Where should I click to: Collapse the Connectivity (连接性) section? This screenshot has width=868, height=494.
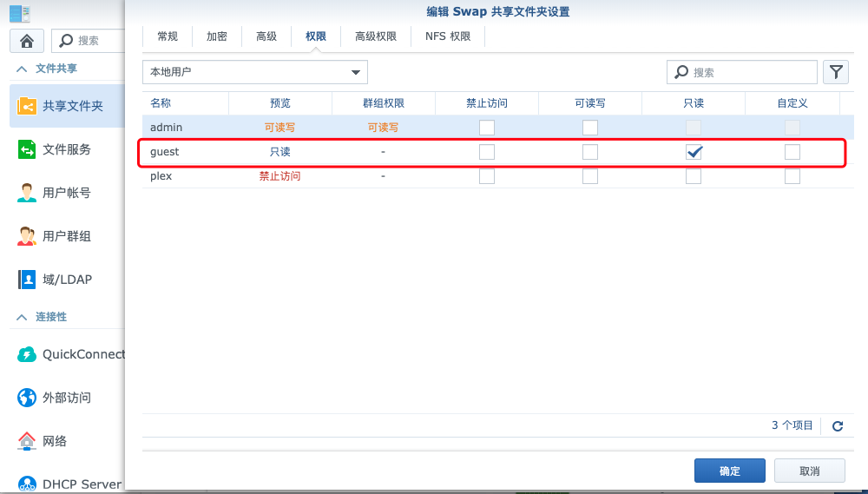pyautogui.click(x=23, y=317)
